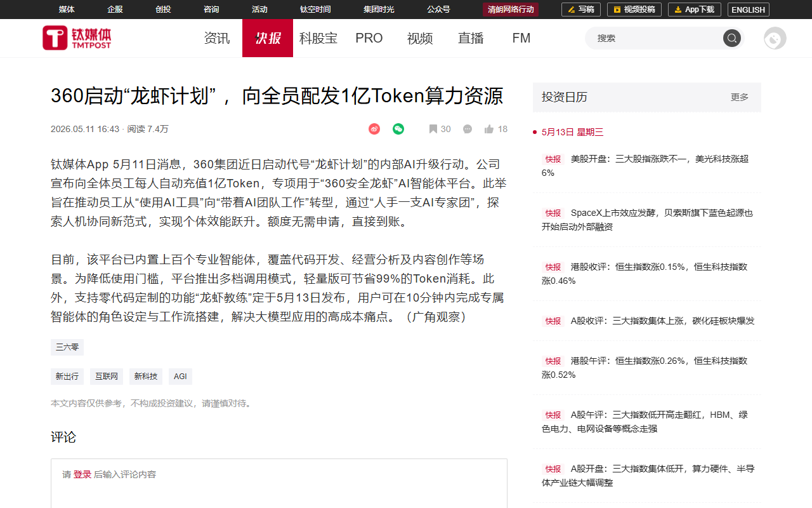The image size is (812, 508).
Task: Bookmark this article
Action: [433, 129]
